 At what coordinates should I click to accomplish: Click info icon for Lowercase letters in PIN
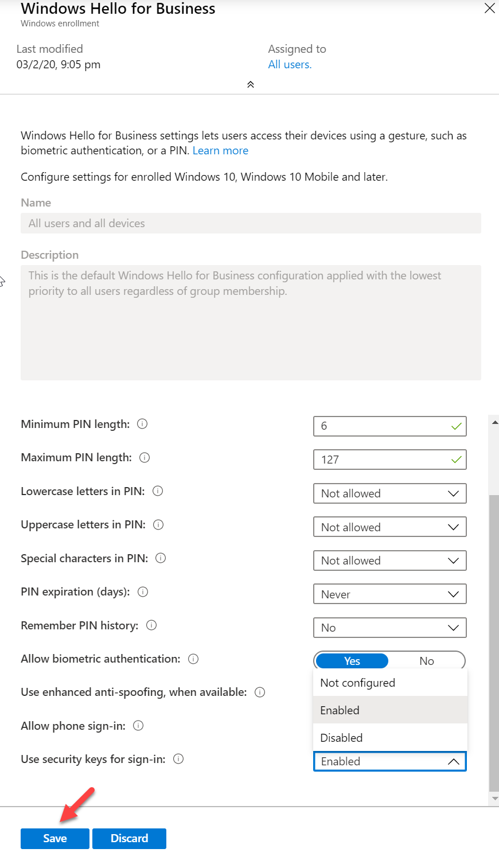[158, 491]
